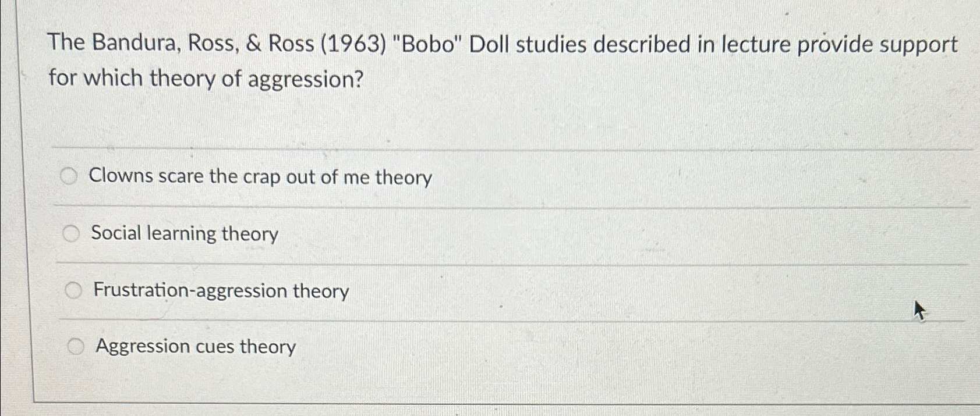Select the Social learning theory radio button

tap(72, 234)
